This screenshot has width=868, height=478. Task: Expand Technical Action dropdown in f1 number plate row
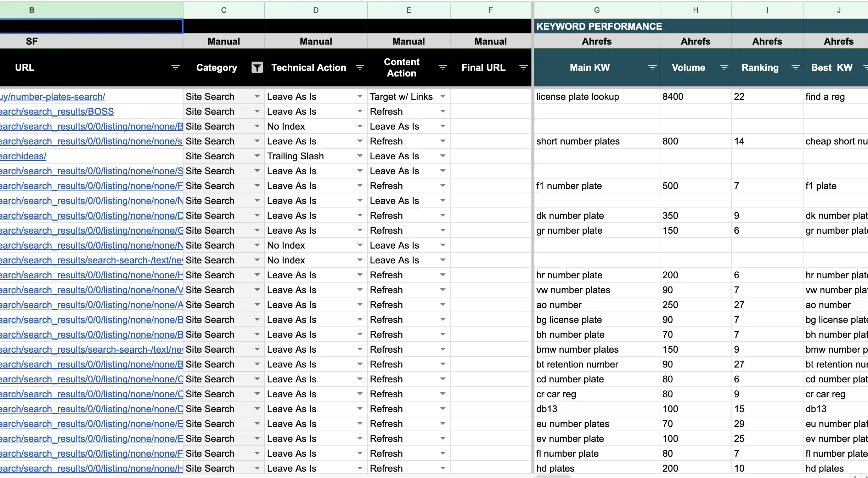pyautogui.click(x=360, y=186)
